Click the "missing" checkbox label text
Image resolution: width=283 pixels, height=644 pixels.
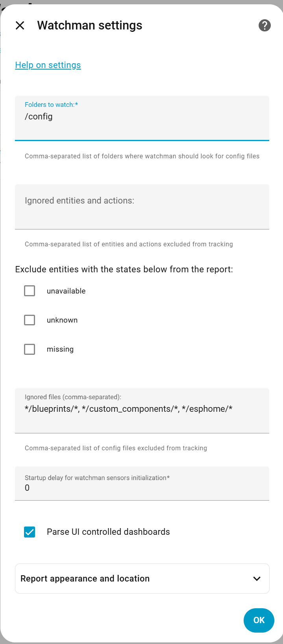click(x=60, y=349)
